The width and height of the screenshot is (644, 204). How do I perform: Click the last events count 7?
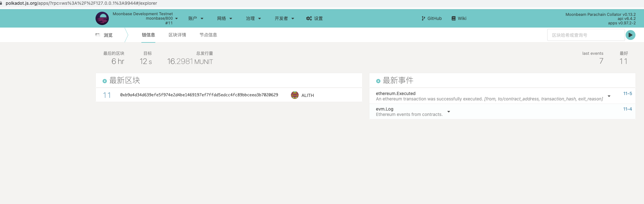(601, 61)
